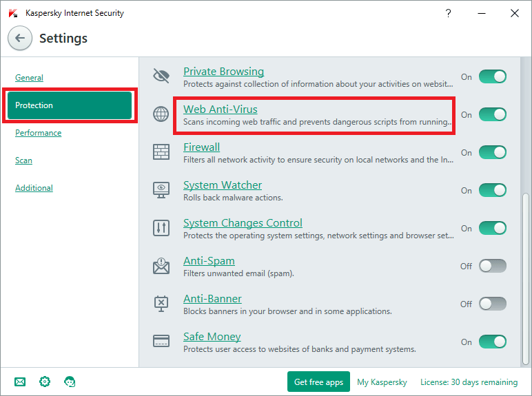Click the Private Browsing crossed-eye icon
Viewport: 532px width, 396px height.
click(x=161, y=76)
